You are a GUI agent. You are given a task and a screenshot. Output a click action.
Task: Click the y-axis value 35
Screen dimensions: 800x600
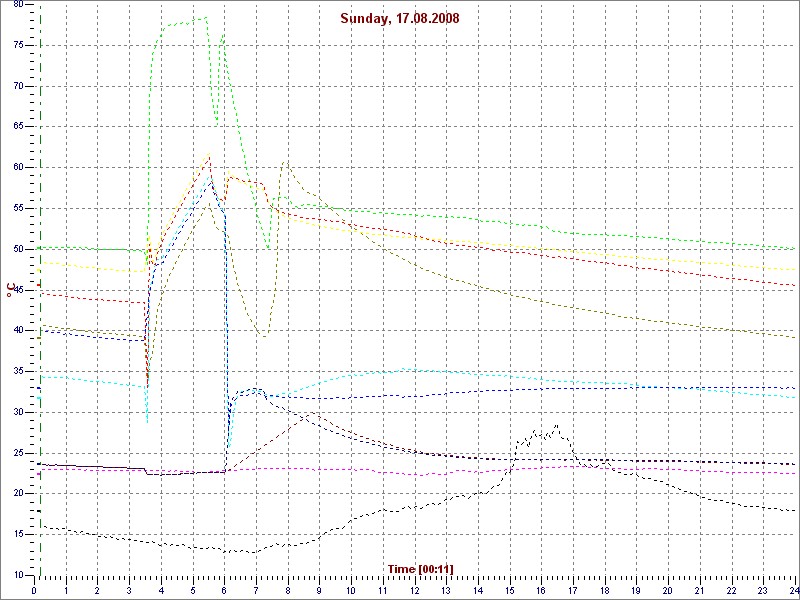click(x=18, y=371)
